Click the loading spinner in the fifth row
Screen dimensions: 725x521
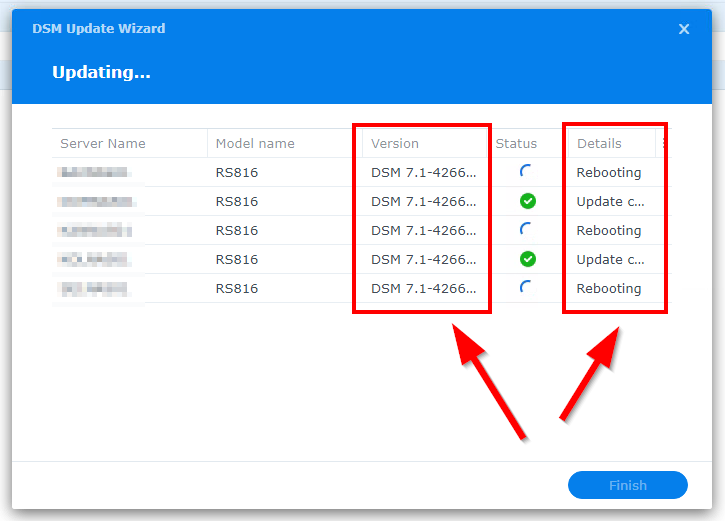click(x=526, y=288)
